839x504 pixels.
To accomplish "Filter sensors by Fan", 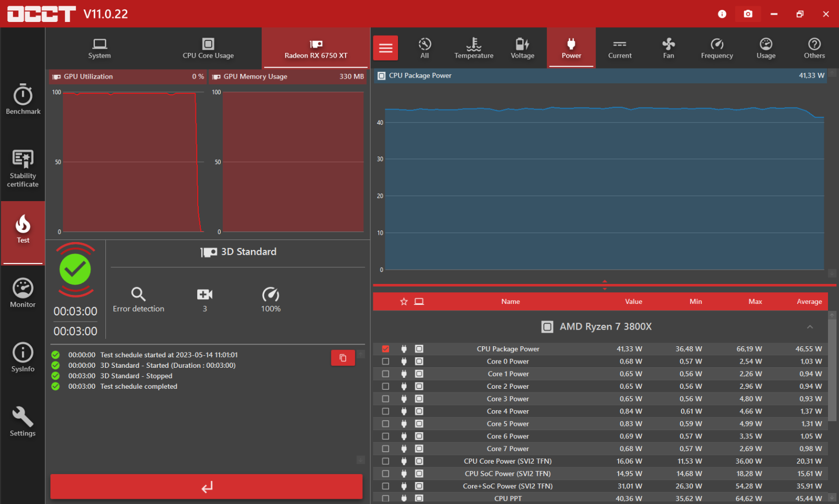I will click(x=669, y=48).
